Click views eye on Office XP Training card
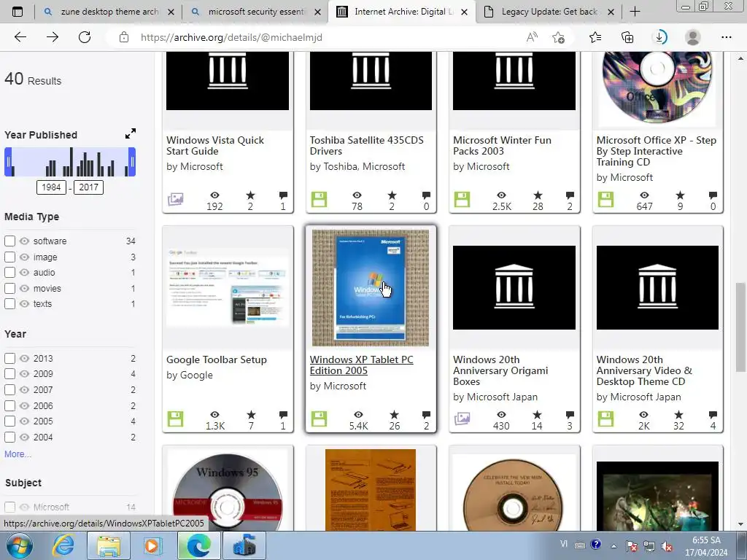 [x=644, y=195]
